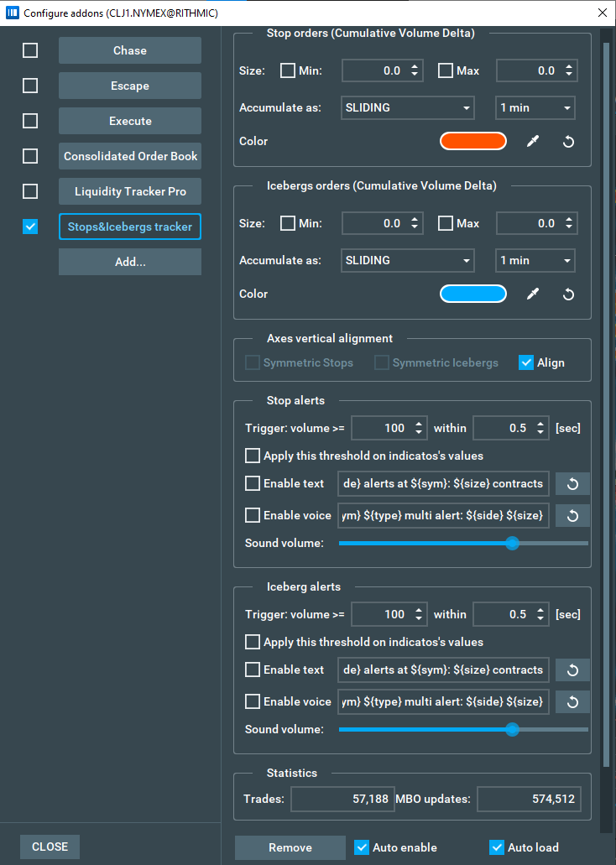Viewport: 616px width, 865px height.
Task: Uncheck the Auto load option
Action: pos(497,847)
